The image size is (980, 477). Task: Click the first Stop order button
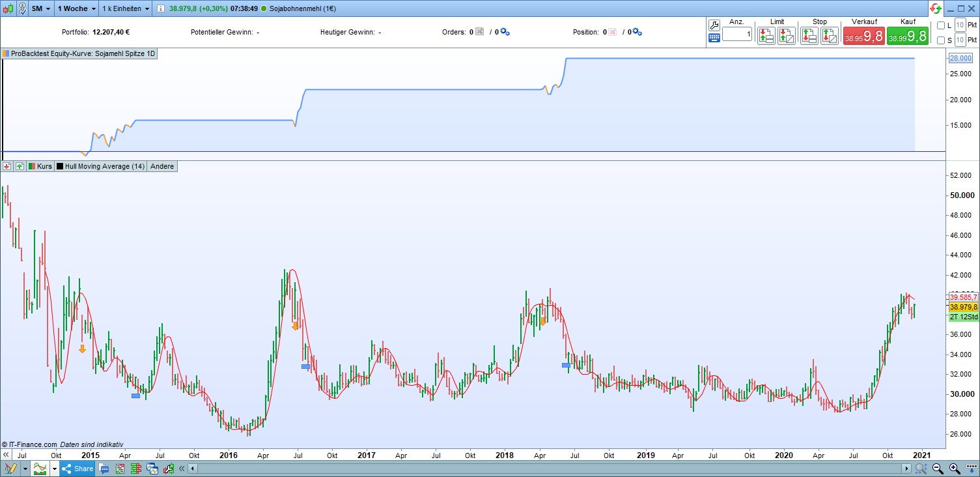(809, 36)
